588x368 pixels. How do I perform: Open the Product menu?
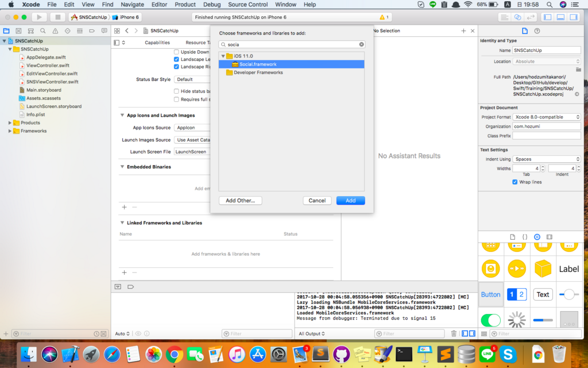[x=185, y=5]
